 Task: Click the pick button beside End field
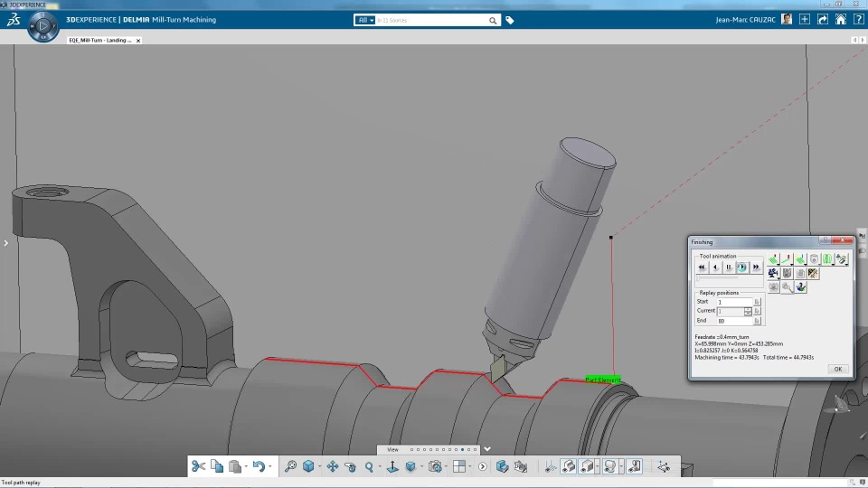click(758, 321)
